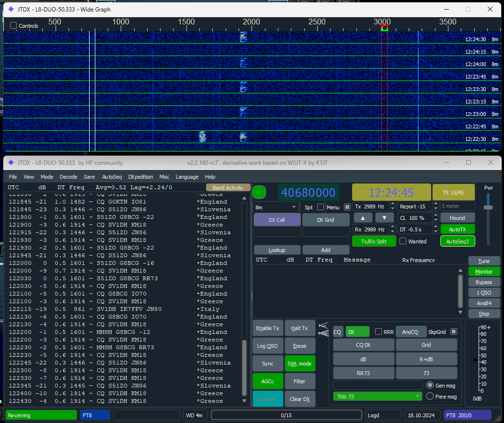The height and width of the screenshot is (423, 504).
Task: Open the File menu
Action: [x=13, y=177]
